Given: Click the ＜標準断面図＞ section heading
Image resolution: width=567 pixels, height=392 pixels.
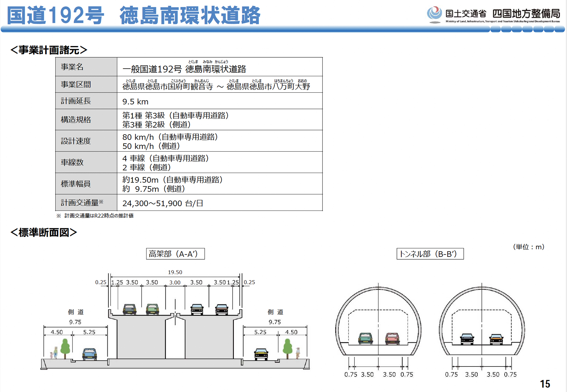Looking at the screenshot, I should (x=43, y=233).
